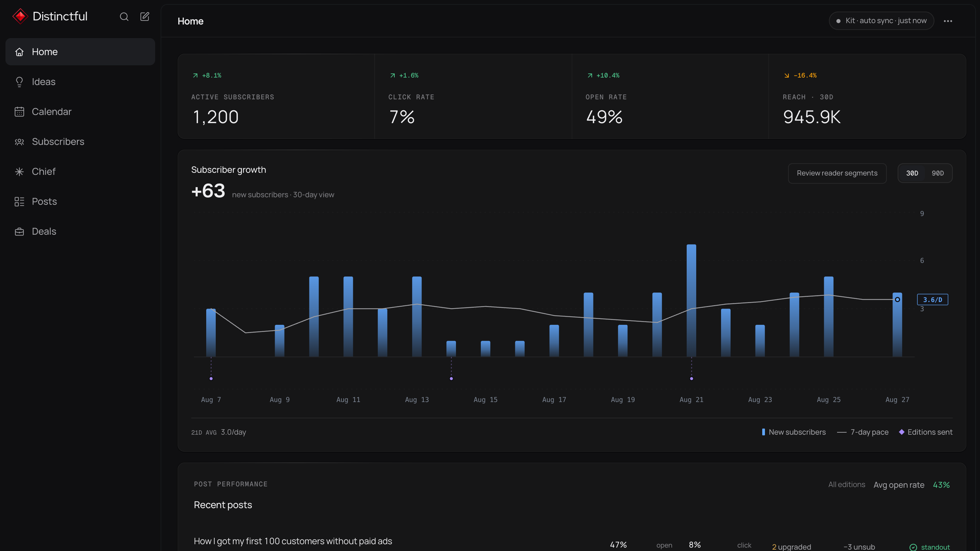Select the edition marker under Aug 7

click(x=211, y=379)
